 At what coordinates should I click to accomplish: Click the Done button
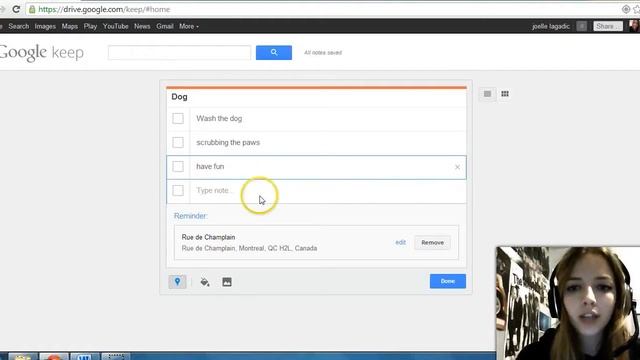coord(447,281)
